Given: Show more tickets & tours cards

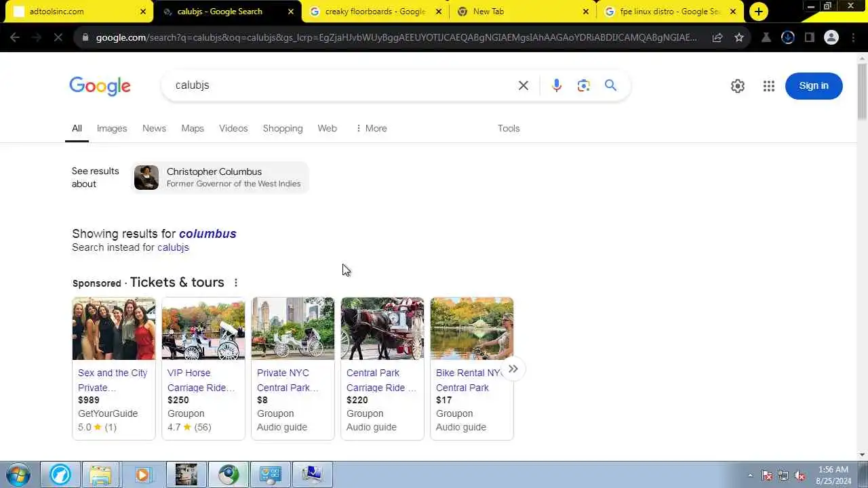Looking at the screenshot, I should pos(513,369).
